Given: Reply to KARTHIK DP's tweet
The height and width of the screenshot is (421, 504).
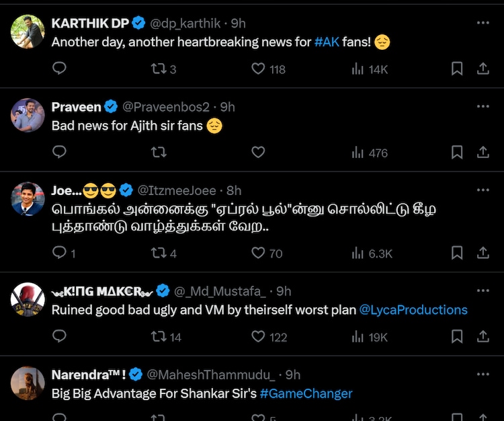Looking at the screenshot, I should click(x=59, y=69).
